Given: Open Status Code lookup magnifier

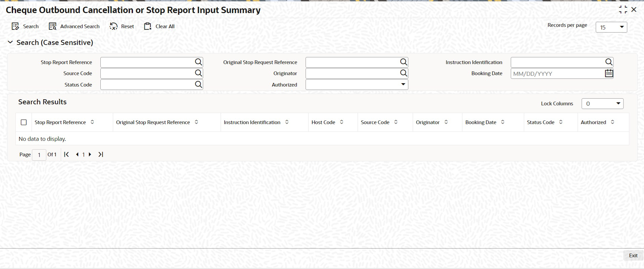Looking at the screenshot, I should click(x=198, y=85).
